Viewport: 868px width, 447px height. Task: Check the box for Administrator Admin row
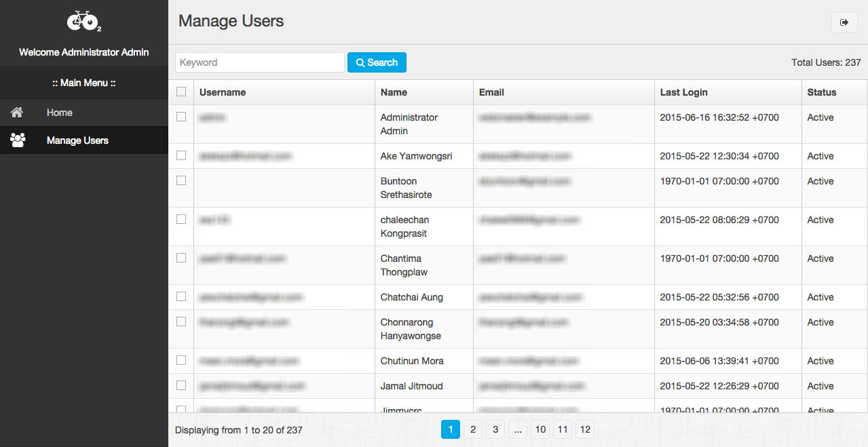[181, 117]
